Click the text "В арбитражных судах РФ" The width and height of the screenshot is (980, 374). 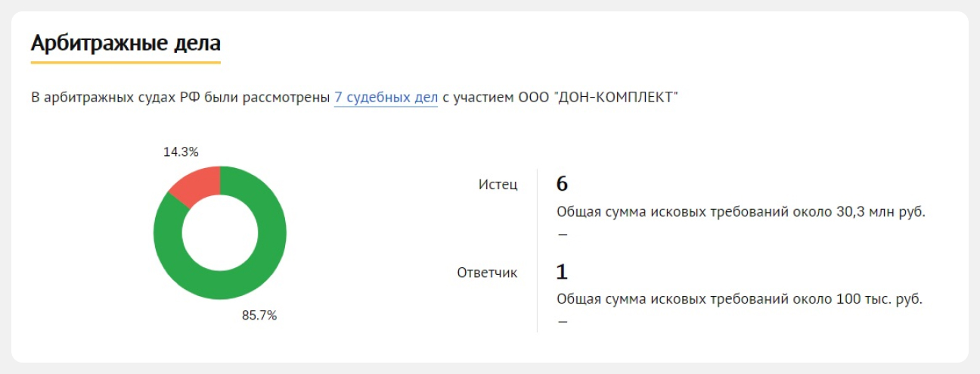coord(104,98)
